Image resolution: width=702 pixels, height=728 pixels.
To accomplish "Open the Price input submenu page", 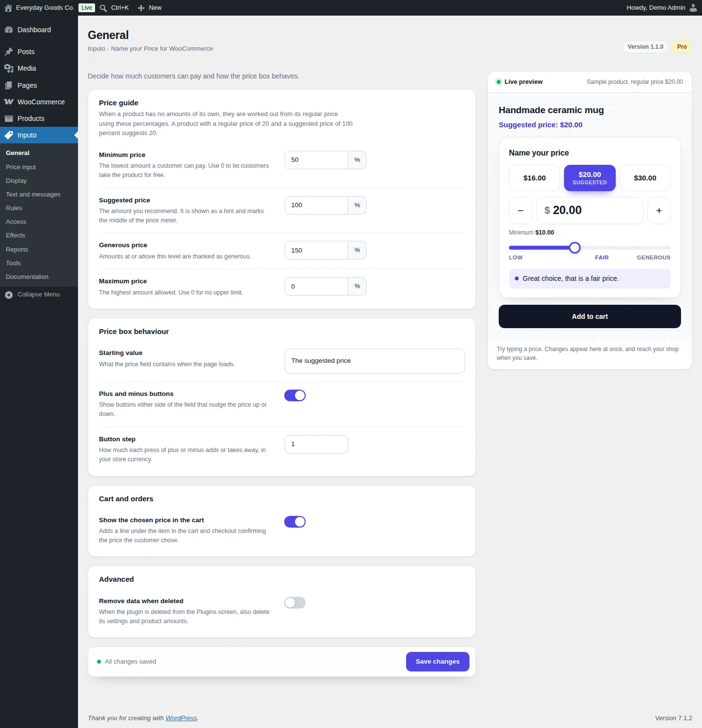I will pos(21,167).
